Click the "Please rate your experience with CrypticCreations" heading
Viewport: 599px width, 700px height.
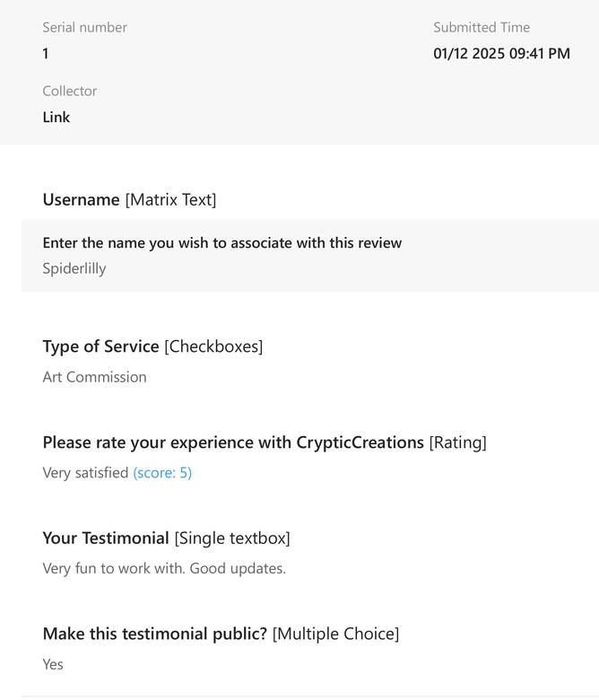tap(233, 442)
